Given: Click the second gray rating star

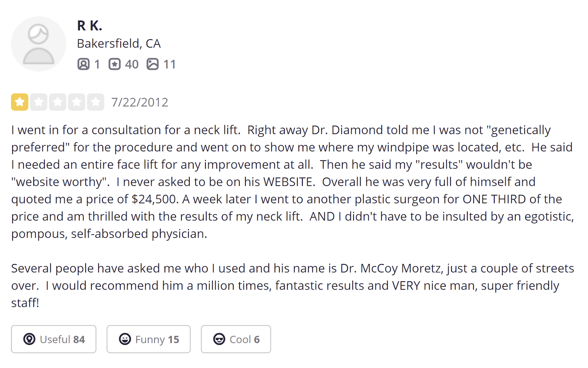Looking at the screenshot, I should [39, 102].
